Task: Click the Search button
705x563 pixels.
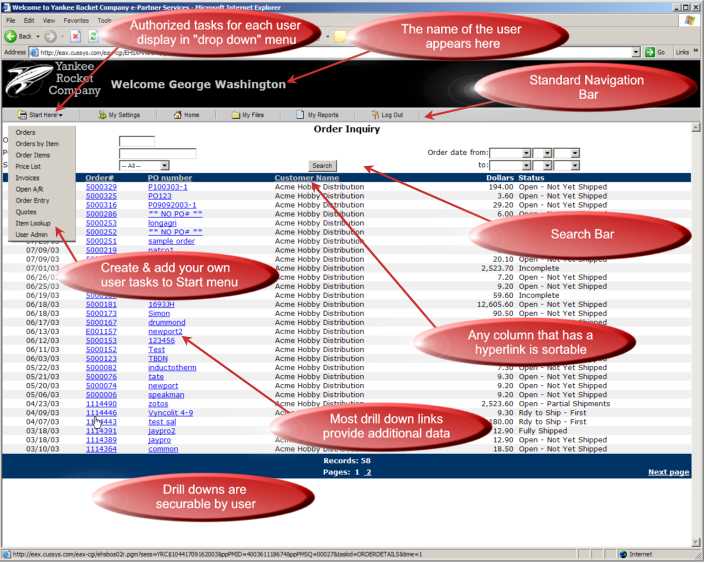Action: point(321,165)
